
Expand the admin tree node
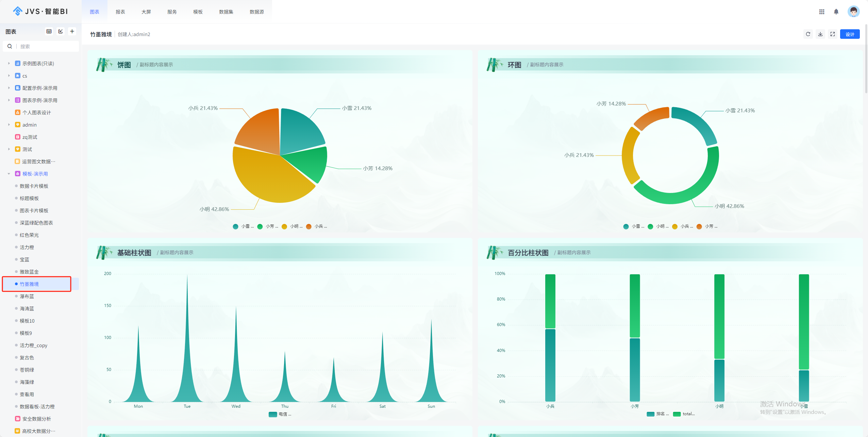point(9,125)
